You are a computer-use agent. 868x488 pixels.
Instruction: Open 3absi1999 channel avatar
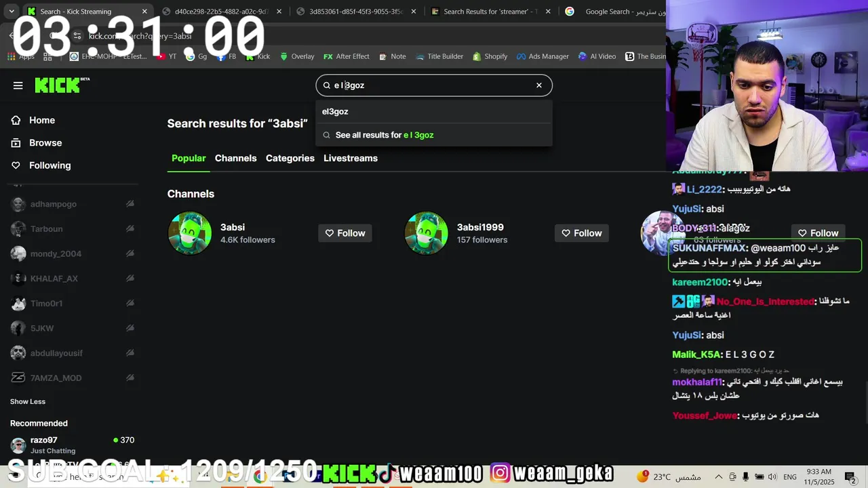(x=427, y=233)
